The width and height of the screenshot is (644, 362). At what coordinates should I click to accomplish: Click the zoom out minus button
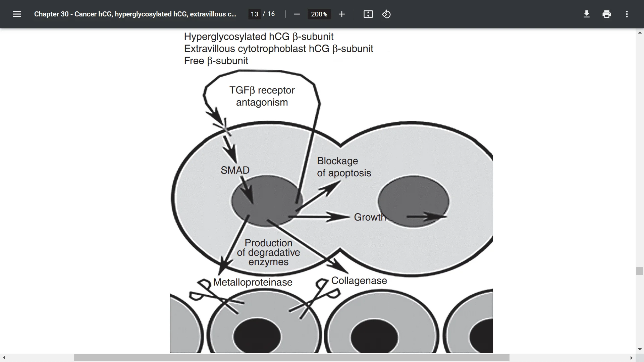pos(297,14)
